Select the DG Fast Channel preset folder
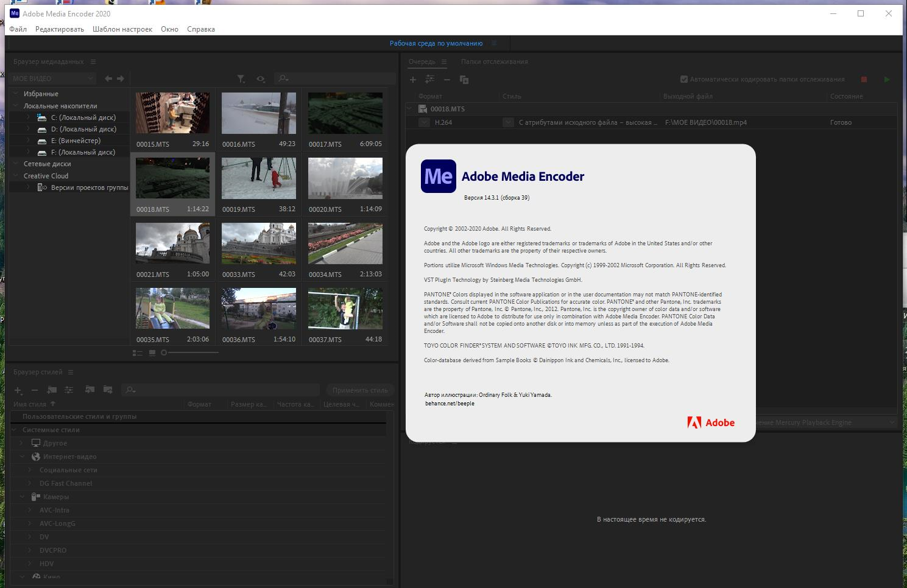907x588 pixels. (66, 483)
